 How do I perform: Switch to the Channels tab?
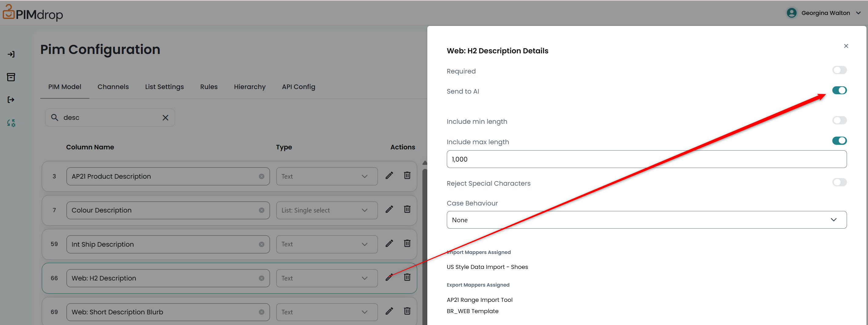click(113, 87)
